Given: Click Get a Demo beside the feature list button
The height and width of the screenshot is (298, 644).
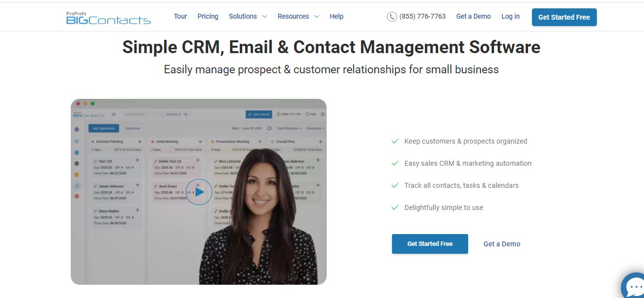Looking at the screenshot, I should tap(502, 244).
